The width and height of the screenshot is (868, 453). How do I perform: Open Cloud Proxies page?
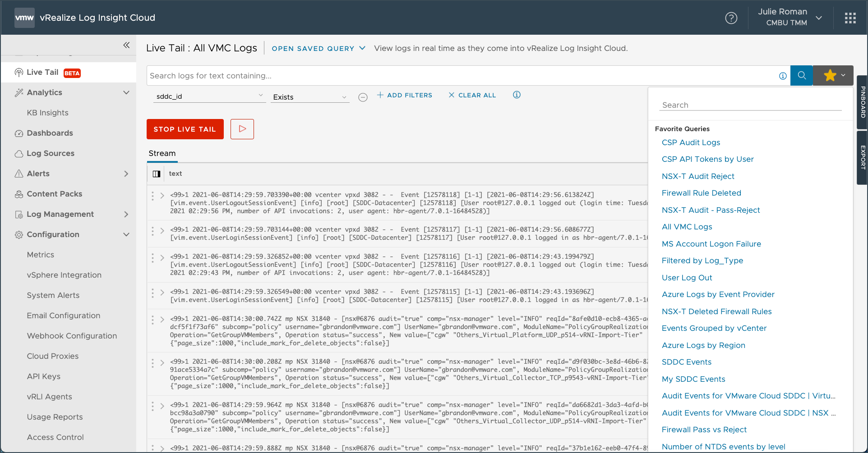[53, 357]
